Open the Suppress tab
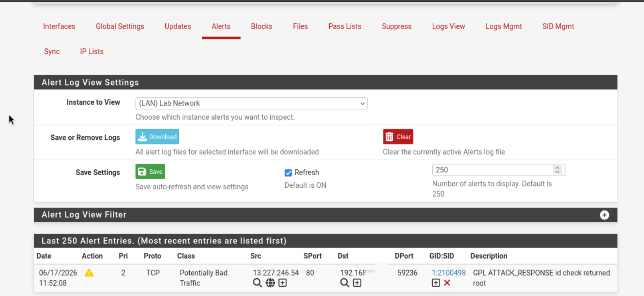This screenshot has height=296, width=644. click(x=396, y=26)
